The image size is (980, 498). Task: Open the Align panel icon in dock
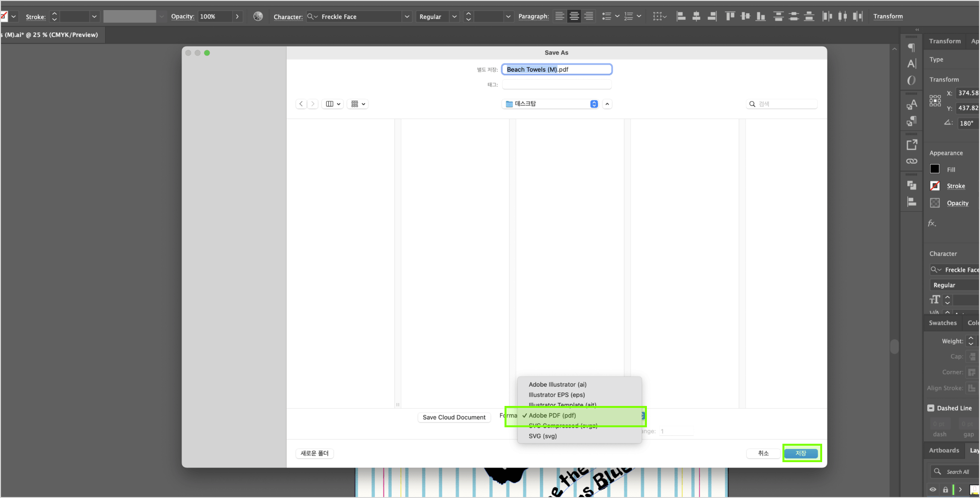[912, 202]
